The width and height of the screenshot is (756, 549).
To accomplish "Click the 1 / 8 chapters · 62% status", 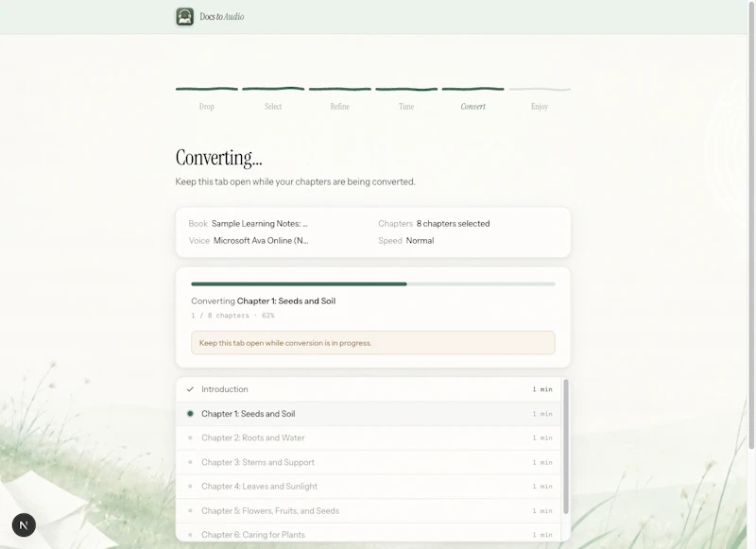I will point(232,316).
